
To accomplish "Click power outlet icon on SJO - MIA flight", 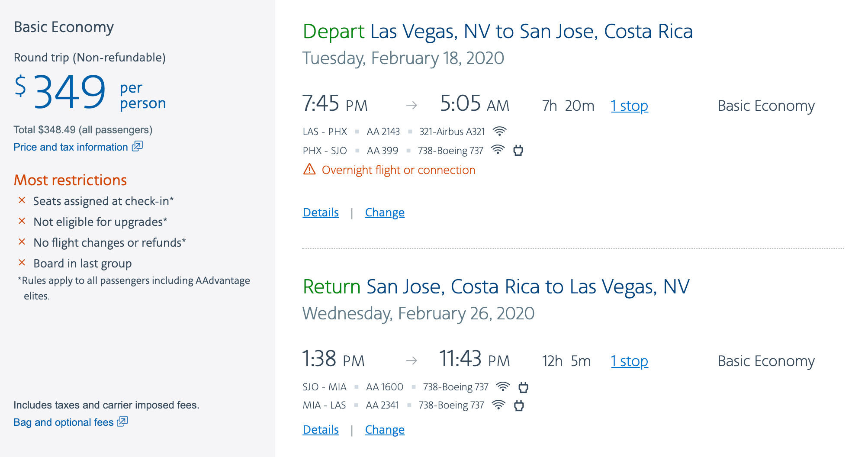I will pos(523,387).
